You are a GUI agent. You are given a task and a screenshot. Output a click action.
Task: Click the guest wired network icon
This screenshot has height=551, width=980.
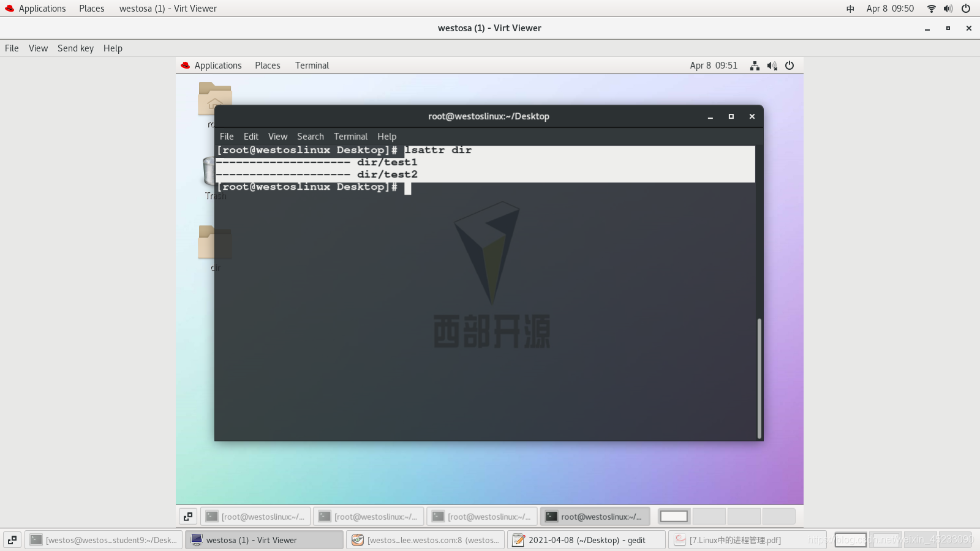(755, 66)
